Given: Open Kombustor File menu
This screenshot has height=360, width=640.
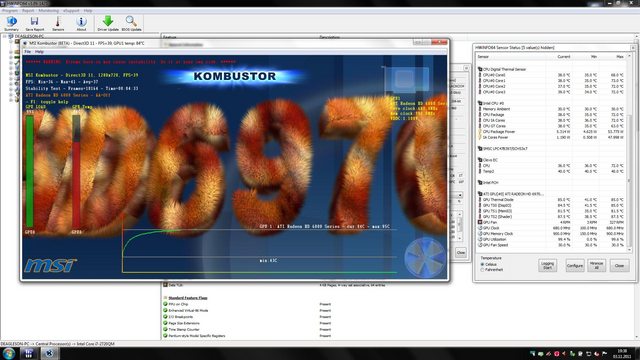Looking at the screenshot, I should tap(27, 52).
